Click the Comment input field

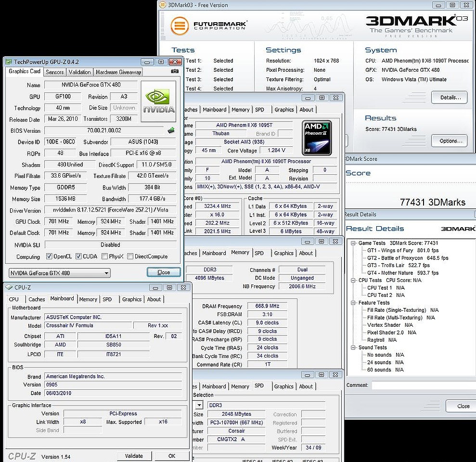pos(424,385)
